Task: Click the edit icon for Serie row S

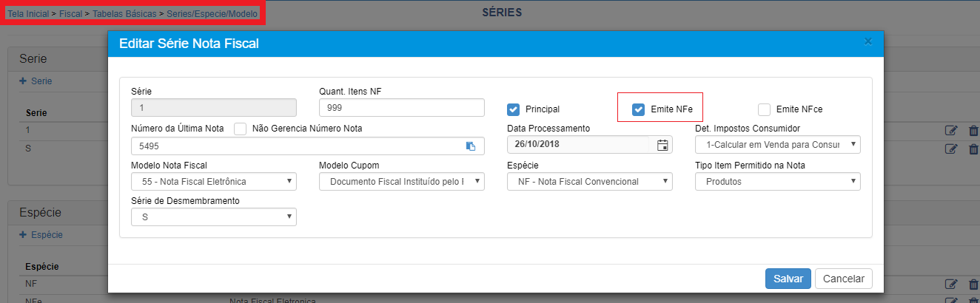Action: coord(951,149)
